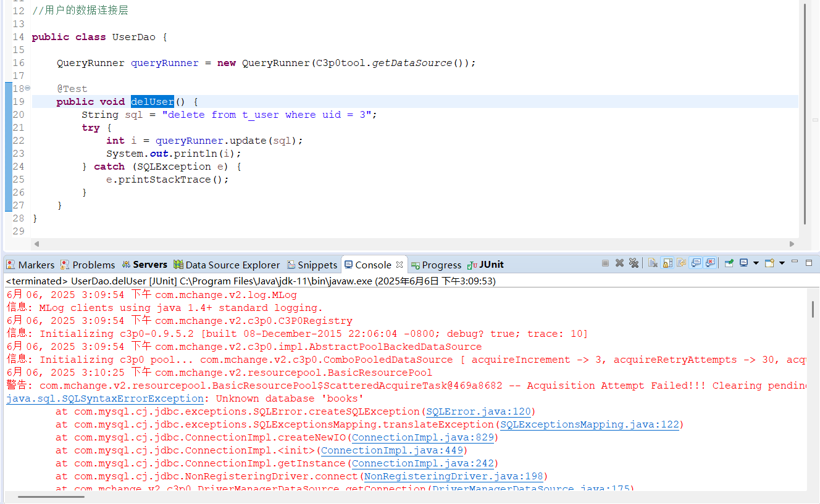
Task: Click line number 16 in editor gutter
Action: [x=18, y=63]
